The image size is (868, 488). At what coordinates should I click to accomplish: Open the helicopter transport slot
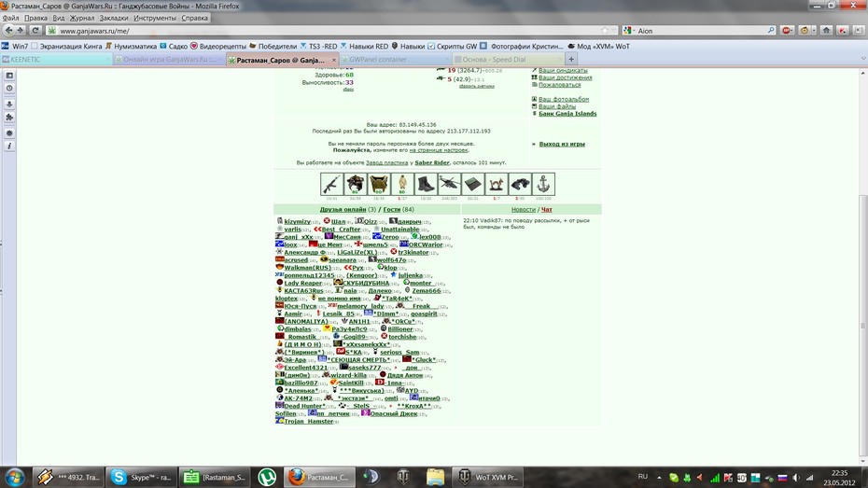pos(449,184)
